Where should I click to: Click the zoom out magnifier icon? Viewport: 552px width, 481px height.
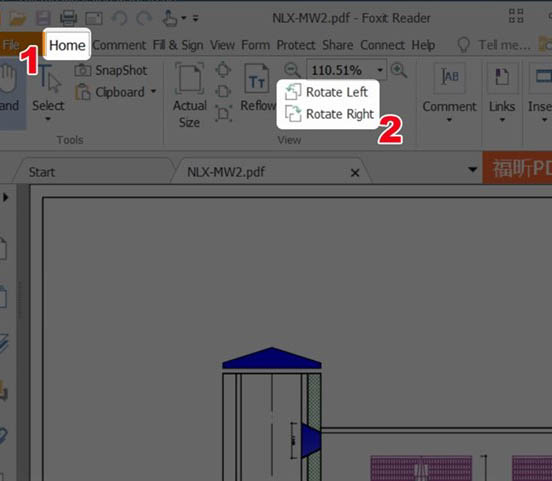coord(292,70)
